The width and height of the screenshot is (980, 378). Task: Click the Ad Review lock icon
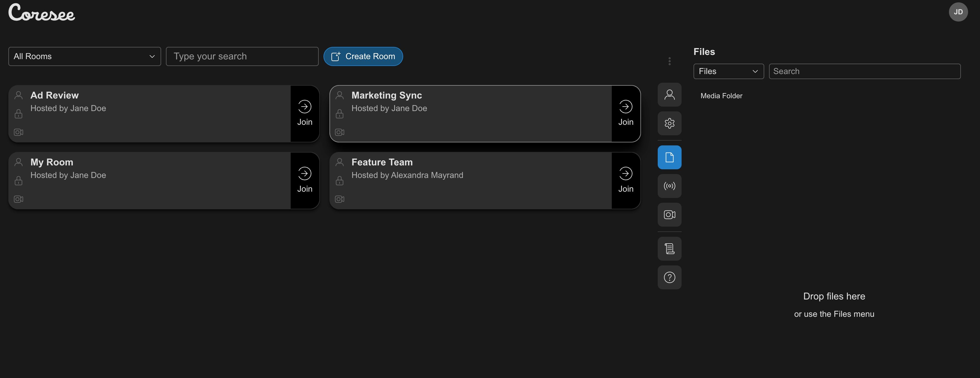tap(19, 113)
